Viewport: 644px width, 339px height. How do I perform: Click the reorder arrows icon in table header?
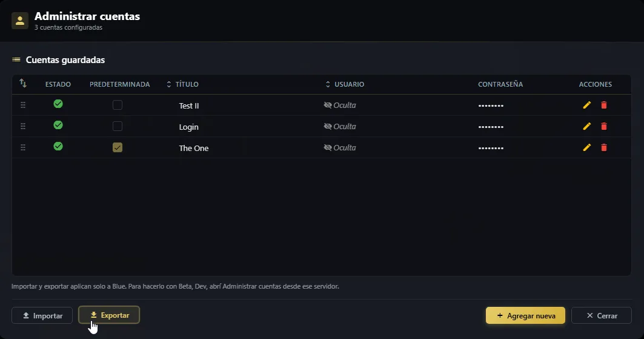point(23,84)
